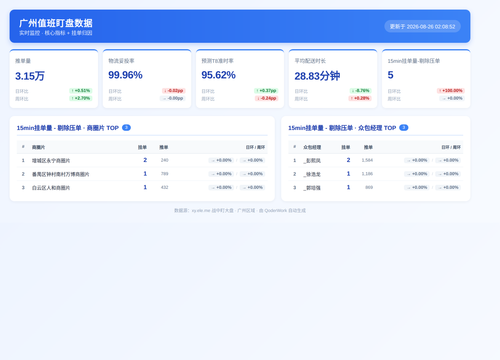The width and height of the screenshot is (500, 360).
Task: Click the 商圈片 TOP section heading
Action: coord(68,128)
